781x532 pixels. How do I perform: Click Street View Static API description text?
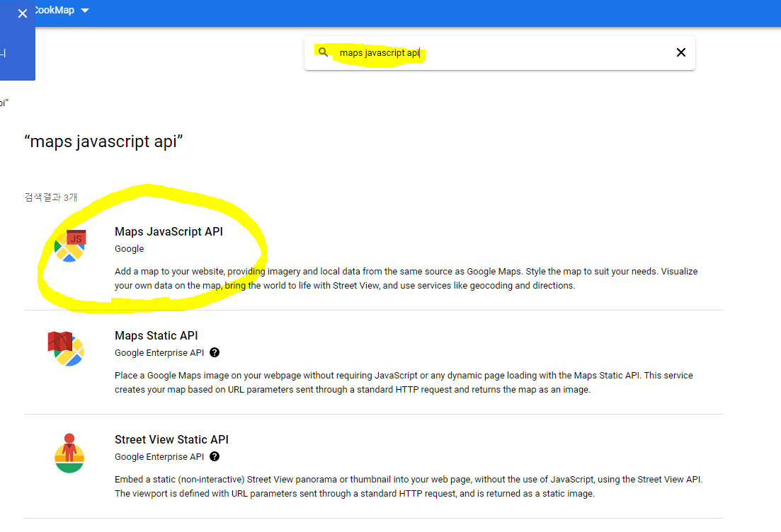click(409, 486)
